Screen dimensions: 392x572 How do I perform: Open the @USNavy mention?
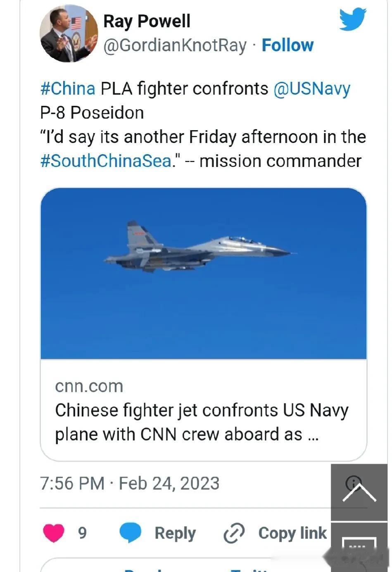point(311,88)
